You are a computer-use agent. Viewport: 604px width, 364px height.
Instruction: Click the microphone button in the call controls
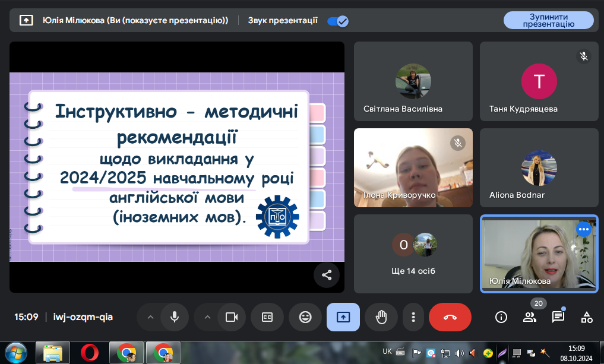click(175, 317)
